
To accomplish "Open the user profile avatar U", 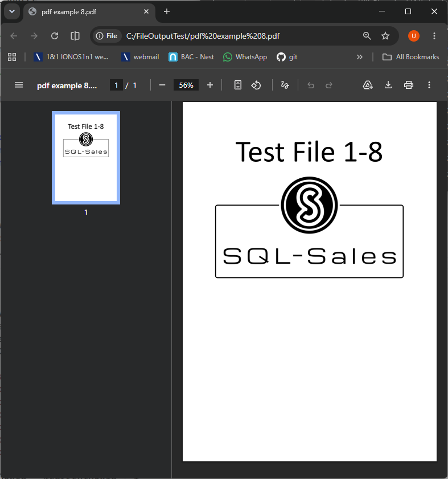I will pyautogui.click(x=413, y=36).
